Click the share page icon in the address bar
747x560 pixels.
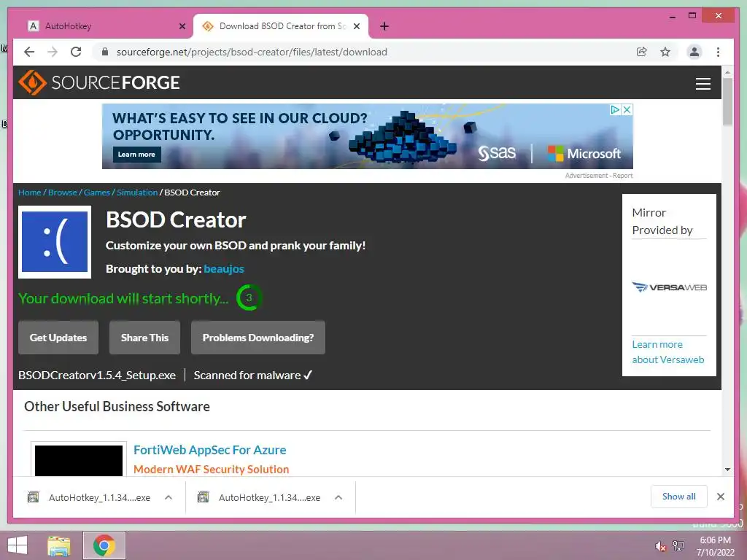(x=642, y=52)
